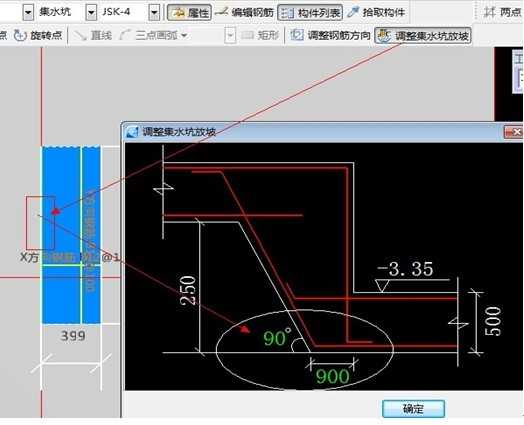Open dropdown arrow left of 集水坑
The image size is (524, 425).
pos(28,13)
